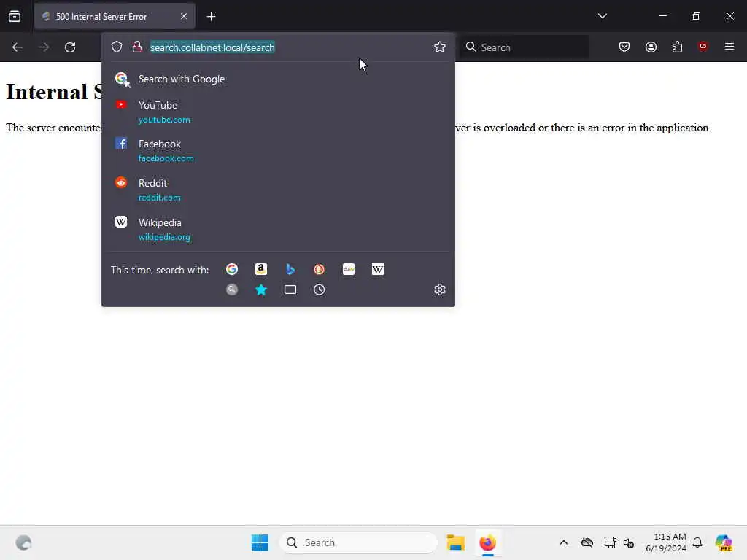Viewport: 747px width, 560px height.
Task: Search this time with Amazon
Action: (261, 270)
